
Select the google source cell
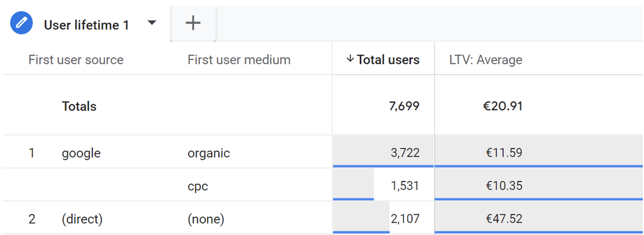81,153
